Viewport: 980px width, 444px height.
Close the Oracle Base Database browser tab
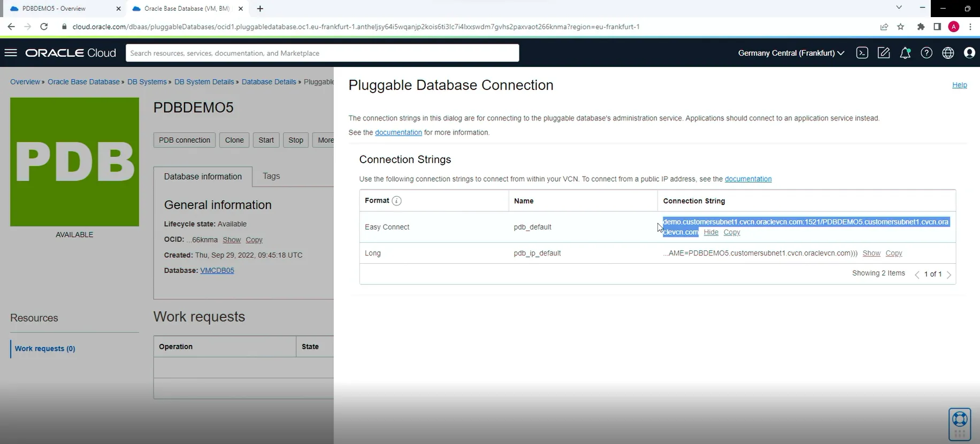click(241, 9)
